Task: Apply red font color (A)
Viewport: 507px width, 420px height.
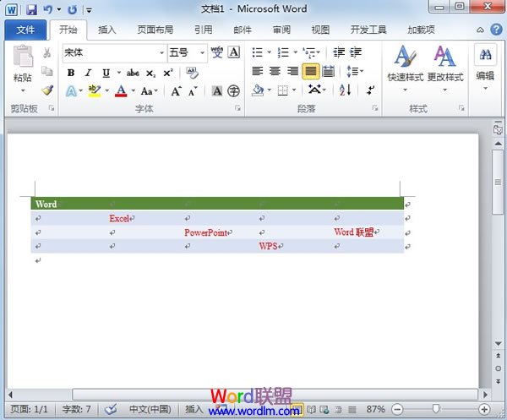Action: [121, 91]
